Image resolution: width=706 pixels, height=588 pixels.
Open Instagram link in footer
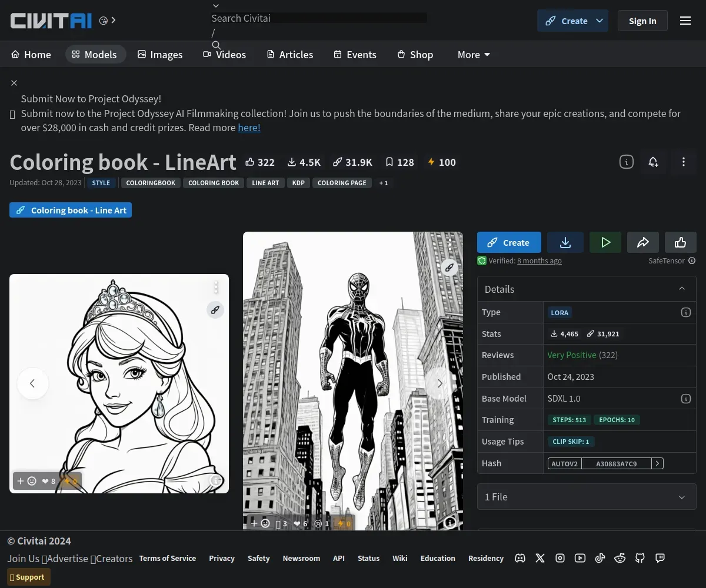click(560, 558)
